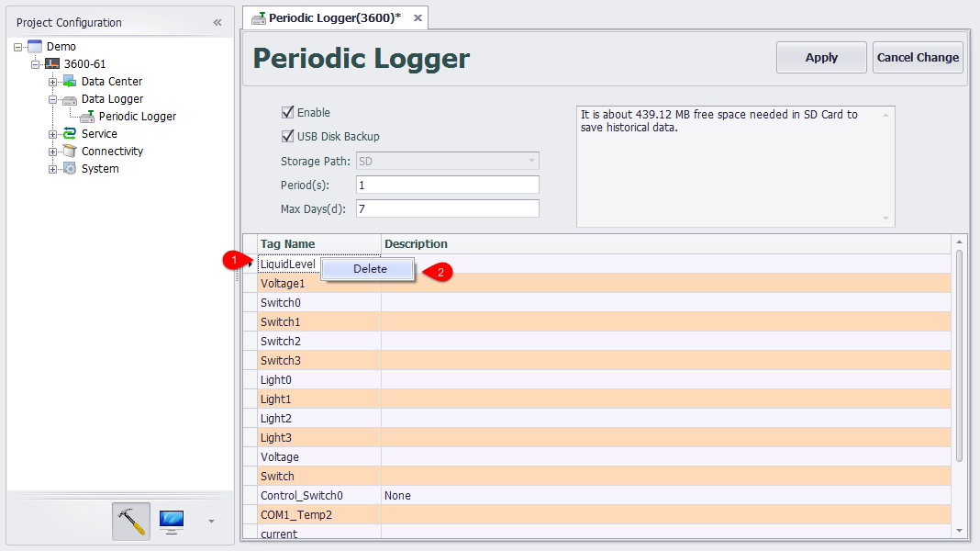Click the Connectivity tree icon
The image size is (980, 551).
[70, 152]
